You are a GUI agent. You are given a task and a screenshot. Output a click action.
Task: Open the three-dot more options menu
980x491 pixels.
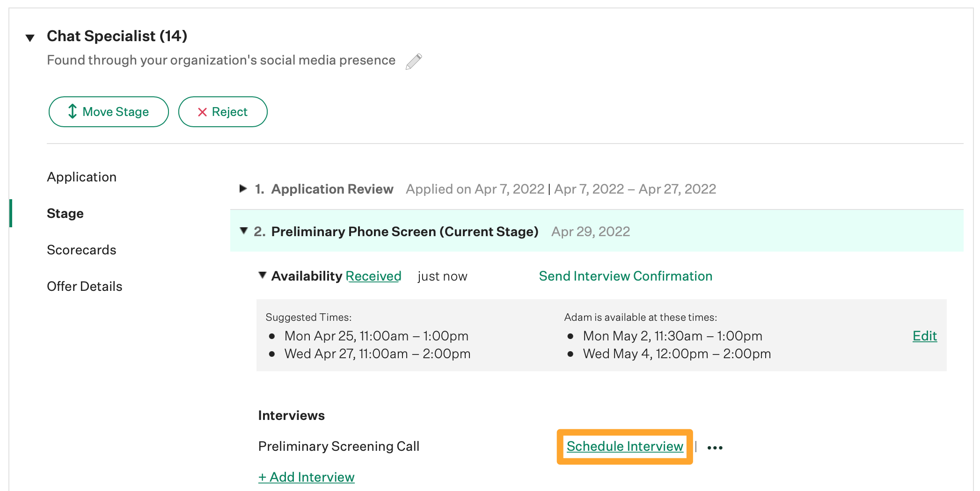(x=715, y=448)
